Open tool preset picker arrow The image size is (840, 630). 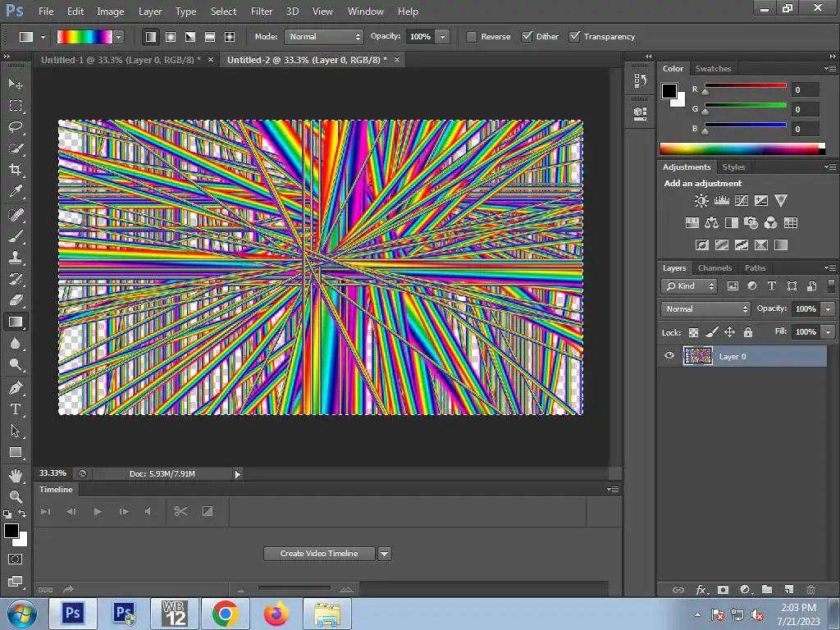(43, 37)
